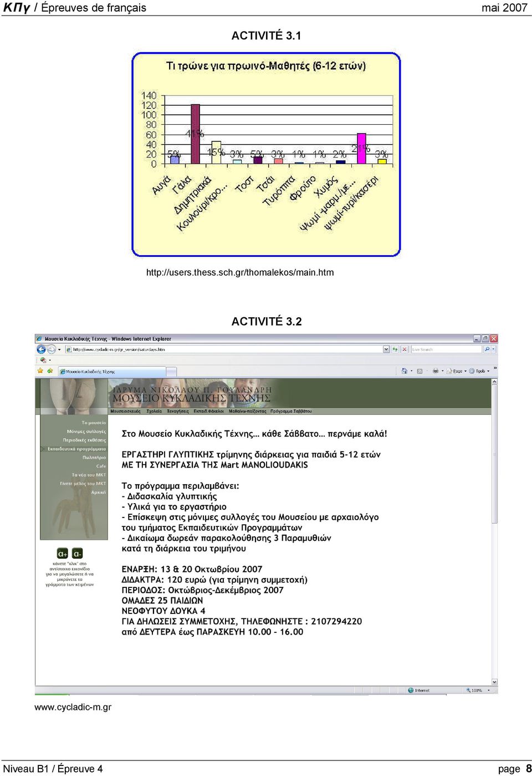Click the Ξεναγήσεις menu link
The width and height of the screenshot is (532, 776).
[178, 411]
